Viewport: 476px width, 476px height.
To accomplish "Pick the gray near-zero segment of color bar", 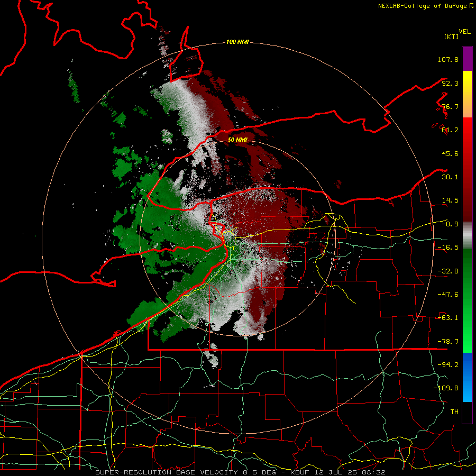I will pyautogui.click(x=467, y=235).
